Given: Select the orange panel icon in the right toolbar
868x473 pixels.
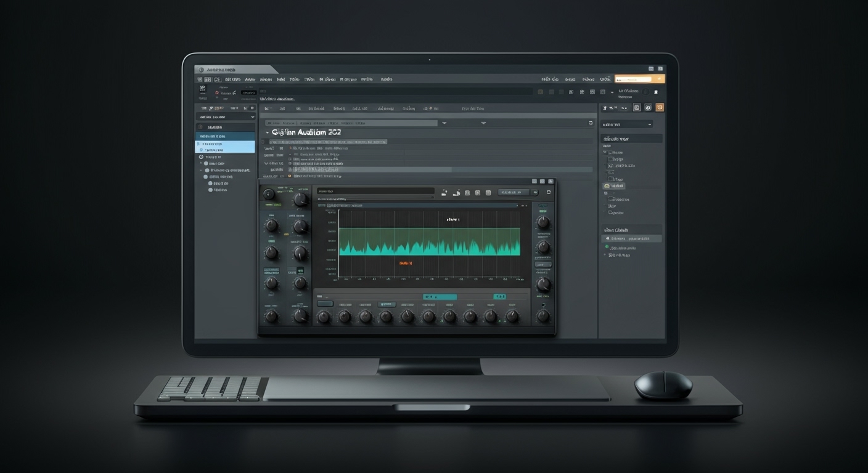Looking at the screenshot, I should click(x=660, y=108).
